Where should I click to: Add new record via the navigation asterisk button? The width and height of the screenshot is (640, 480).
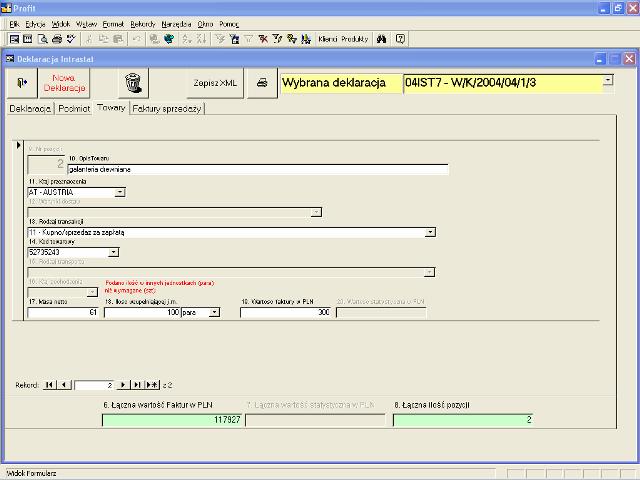click(152, 385)
